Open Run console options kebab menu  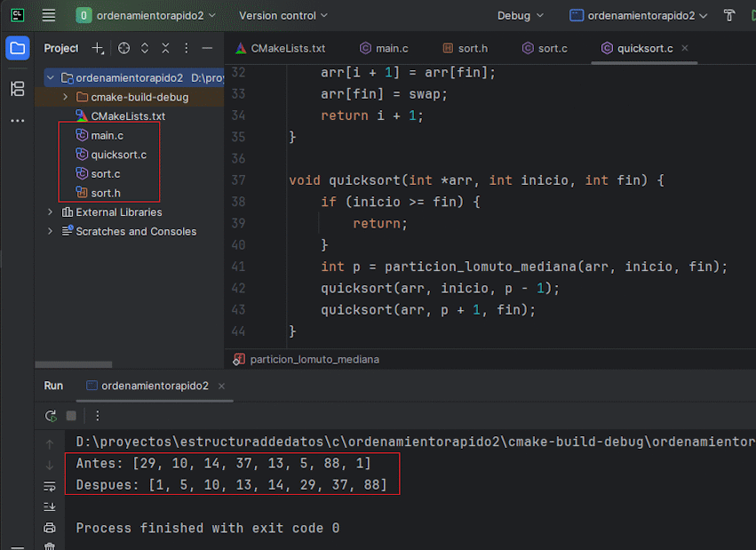point(96,415)
